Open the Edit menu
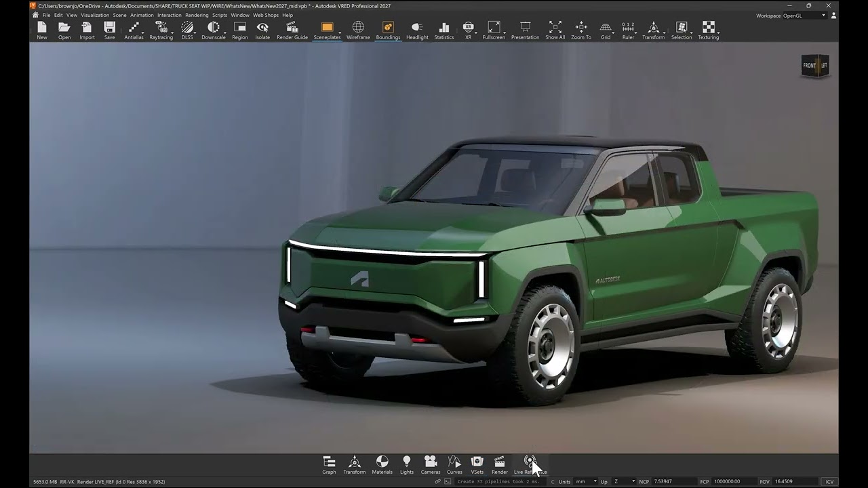868x488 pixels. [x=58, y=15]
